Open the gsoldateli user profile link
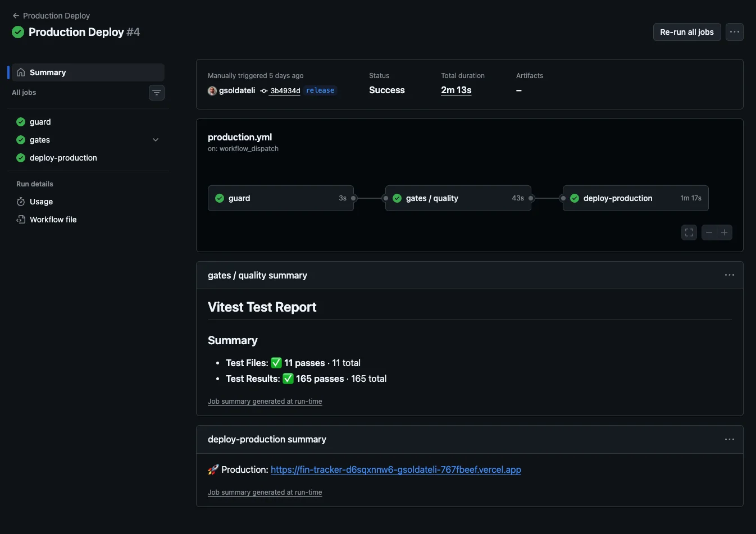 [237, 90]
